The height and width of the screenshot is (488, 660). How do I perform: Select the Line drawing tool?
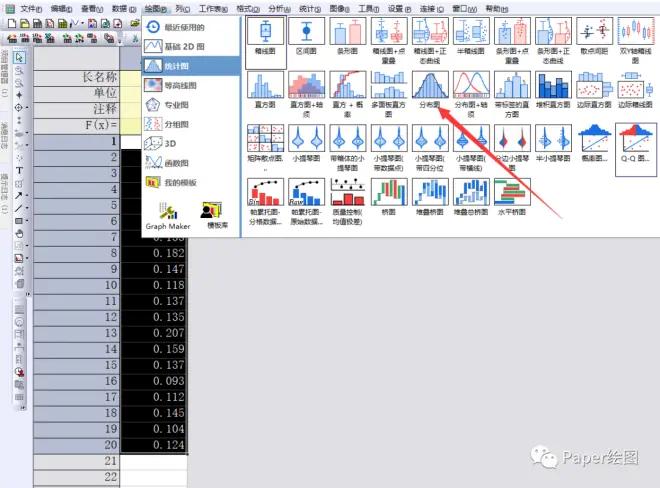tap(19, 208)
